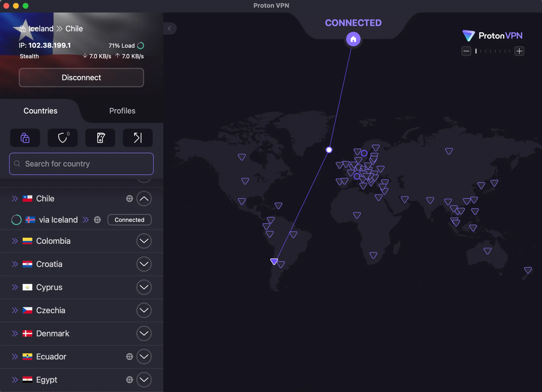Screen dimensions: 542x392
Task: Click the plus to zoom the map in
Action: [x=519, y=51]
